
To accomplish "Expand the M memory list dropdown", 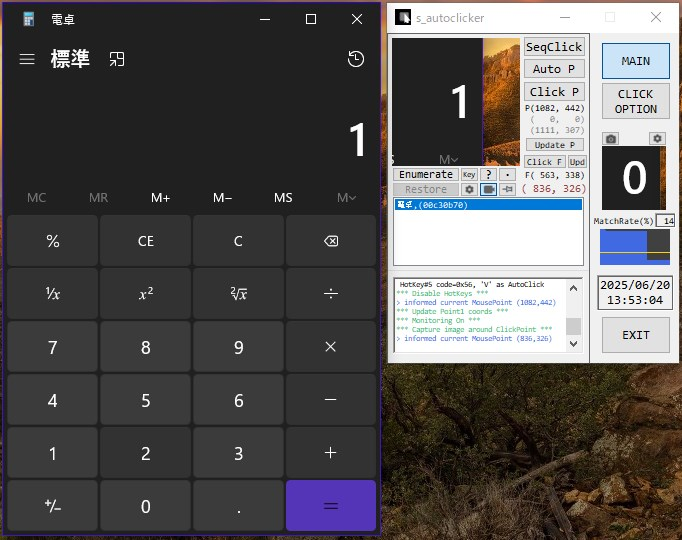I will tap(346, 198).
